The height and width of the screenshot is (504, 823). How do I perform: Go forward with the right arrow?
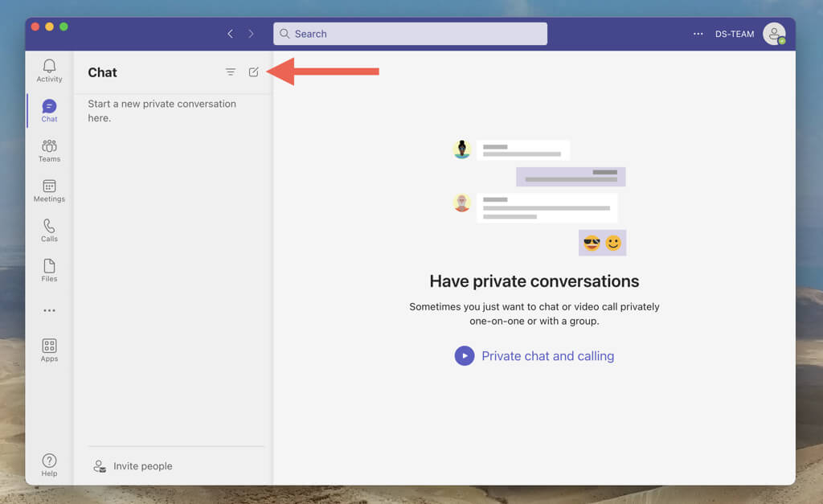(251, 34)
